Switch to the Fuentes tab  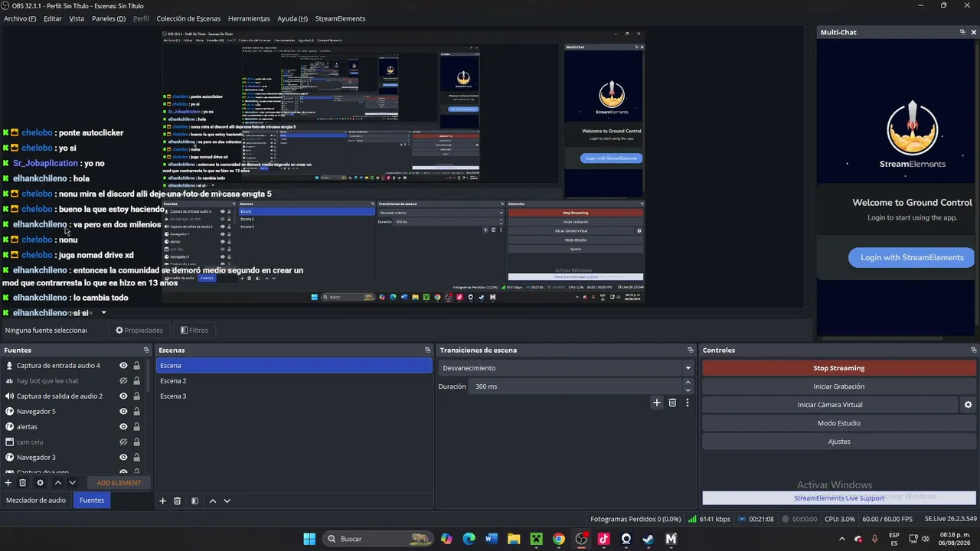click(x=92, y=500)
